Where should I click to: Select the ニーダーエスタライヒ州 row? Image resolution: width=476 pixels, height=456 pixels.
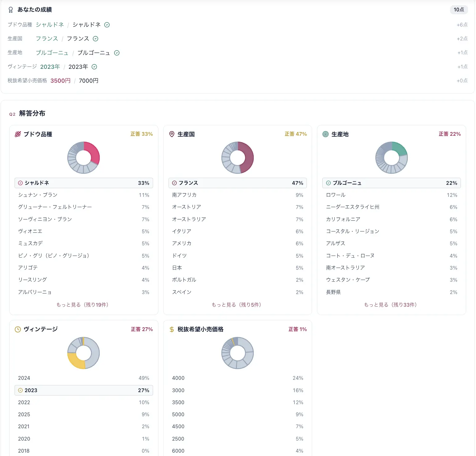tap(391, 207)
